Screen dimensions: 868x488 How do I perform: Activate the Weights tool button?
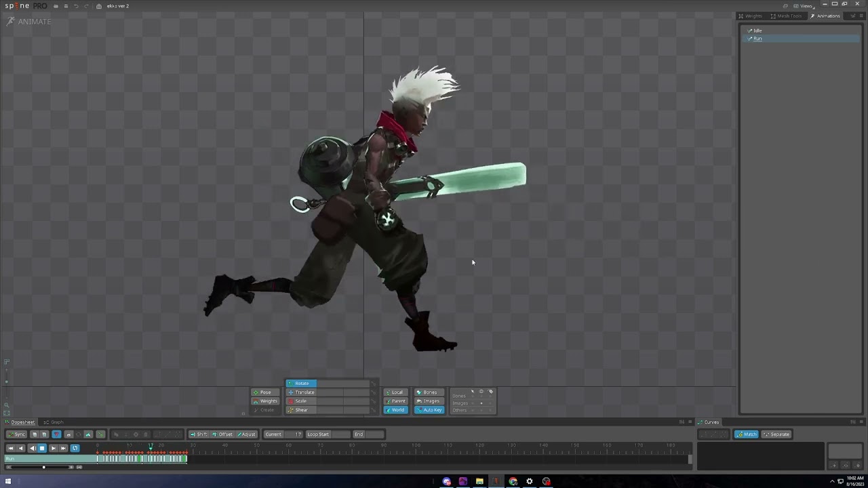[x=265, y=401]
